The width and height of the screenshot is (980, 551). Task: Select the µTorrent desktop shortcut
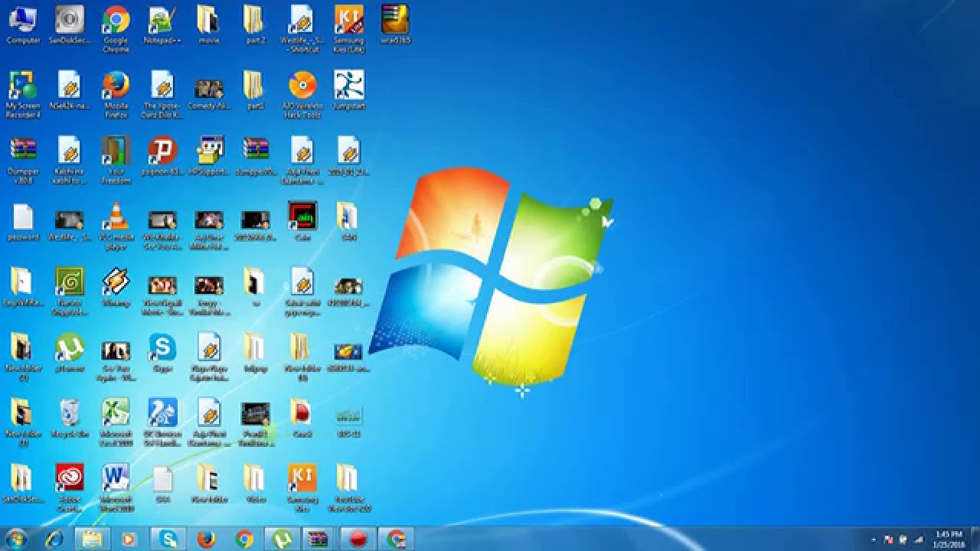coord(70,354)
